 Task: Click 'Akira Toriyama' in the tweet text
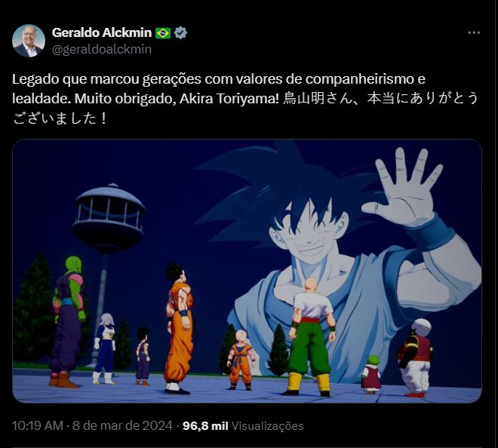click(229, 99)
